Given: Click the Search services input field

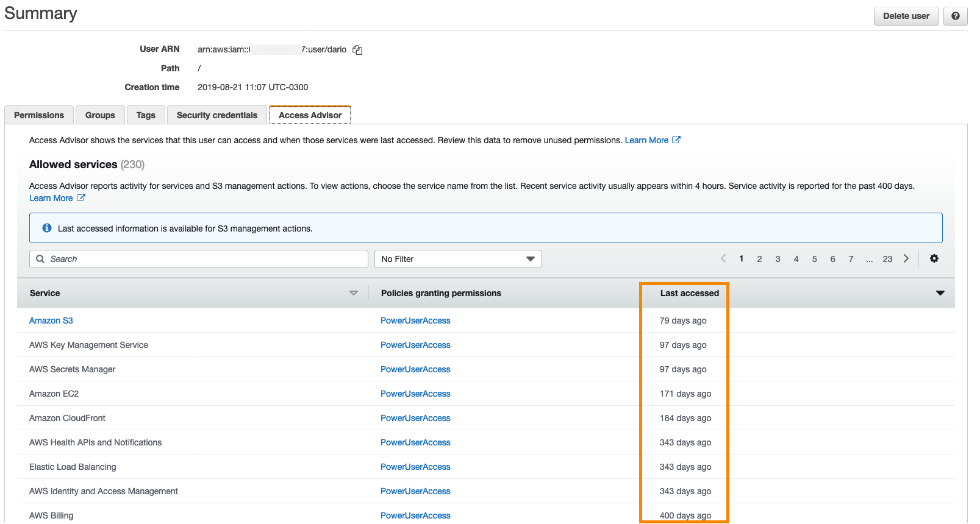Looking at the screenshot, I should click(x=199, y=259).
